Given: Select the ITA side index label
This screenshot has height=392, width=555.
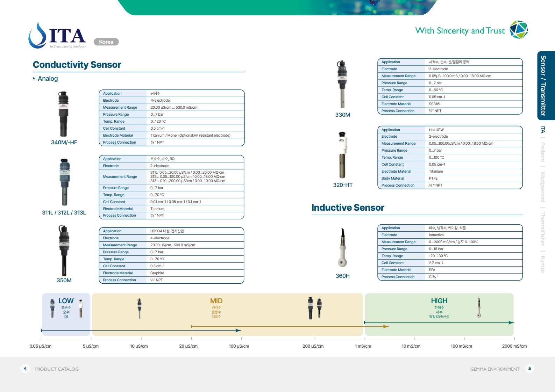Looking at the screenshot, I should tap(543, 129).
